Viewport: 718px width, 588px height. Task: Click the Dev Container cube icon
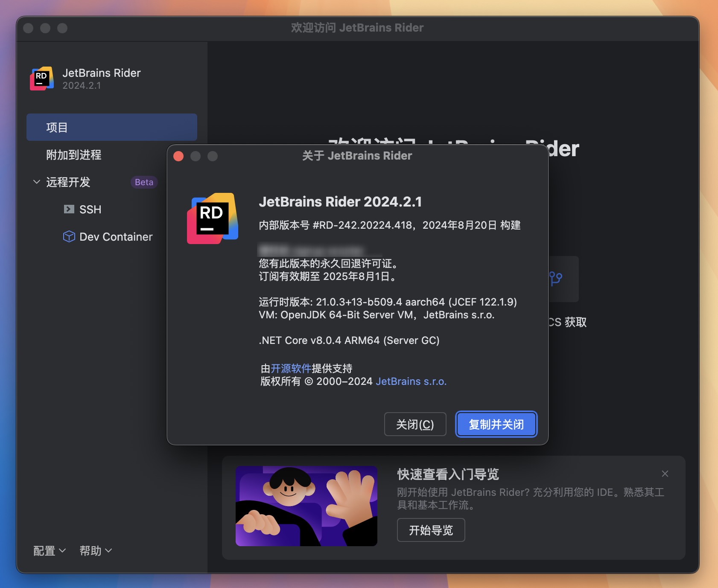[x=69, y=236]
